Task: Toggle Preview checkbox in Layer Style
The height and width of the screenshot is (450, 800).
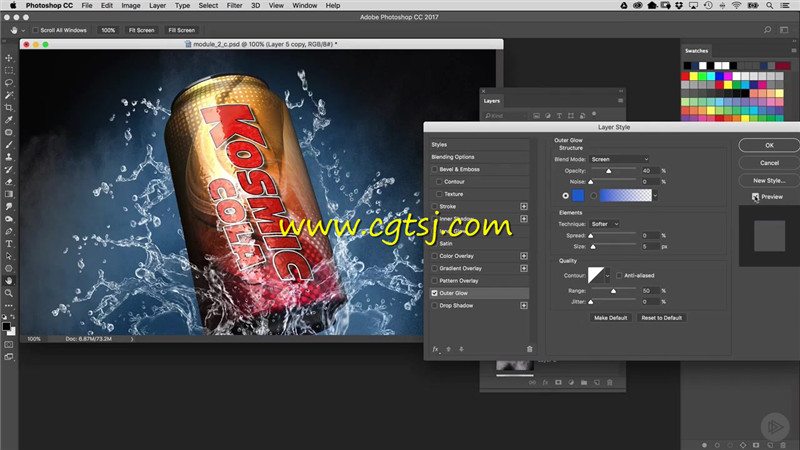Action: tap(755, 196)
